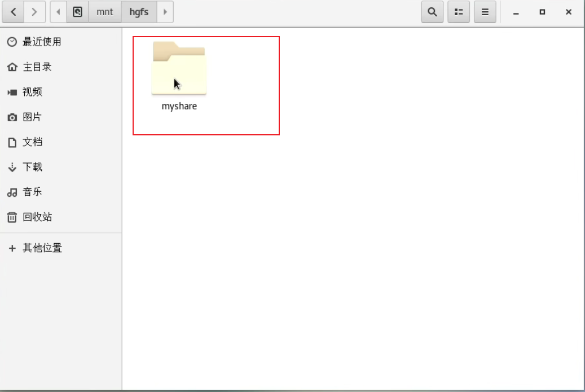Open the search tool
Viewport: 585px width, 392px height.
pos(433,12)
